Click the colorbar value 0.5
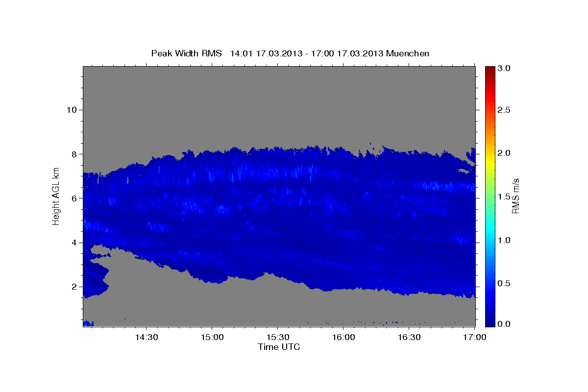 [504, 284]
